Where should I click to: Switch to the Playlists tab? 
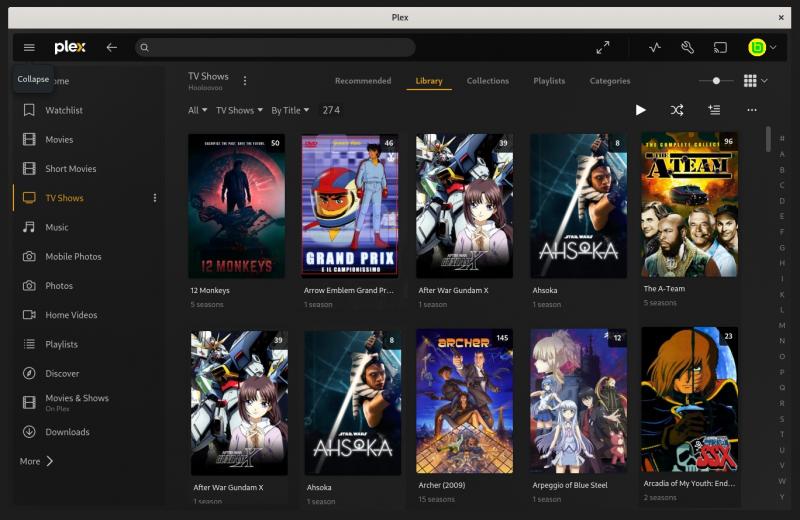pos(549,81)
